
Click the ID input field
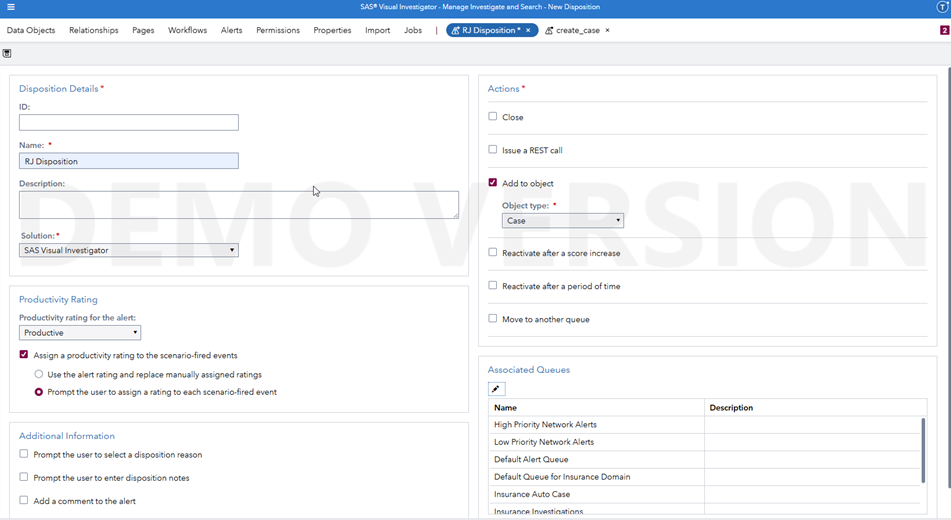tap(129, 122)
